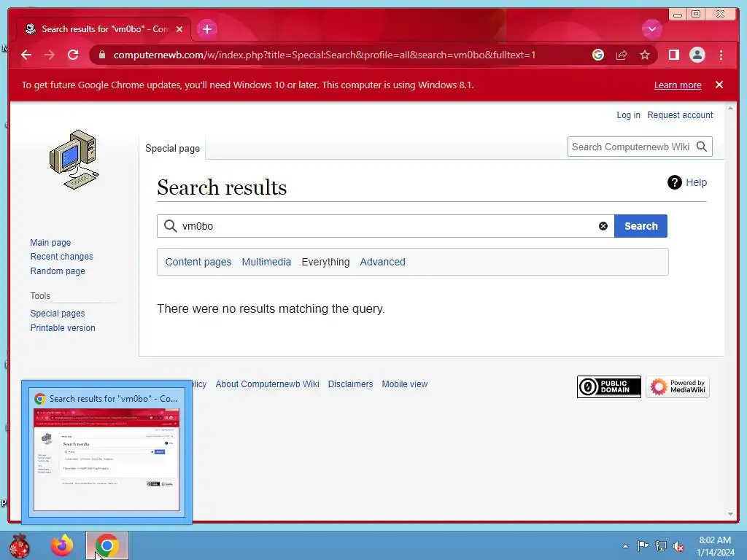The height and width of the screenshot is (560, 747).
Task: Open Printable version link
Action: (63, 327)
